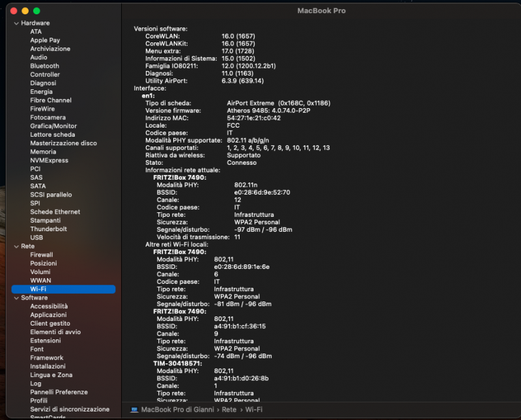This screenshot has height=420, width=521.
Task: Collapse the Software section chevron
Action: 16,298
